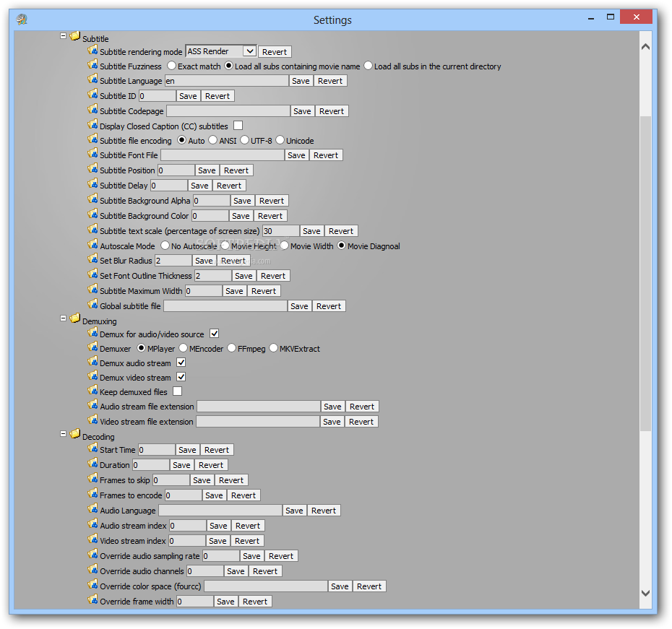Click the Demuxing folder icon
672x629 pixels.
click(x=75, y=318)
